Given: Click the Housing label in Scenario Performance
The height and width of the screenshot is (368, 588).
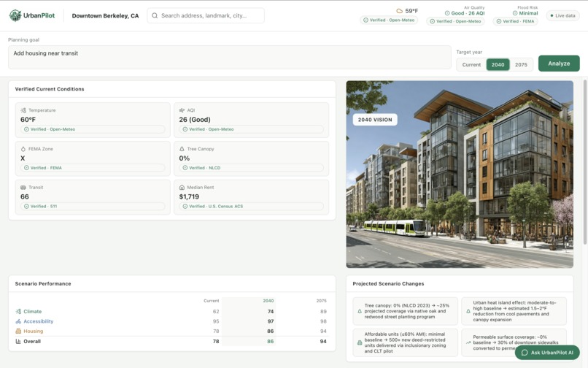Looking at the screenshot, I should pyautogui.click(x=34, y=331).
